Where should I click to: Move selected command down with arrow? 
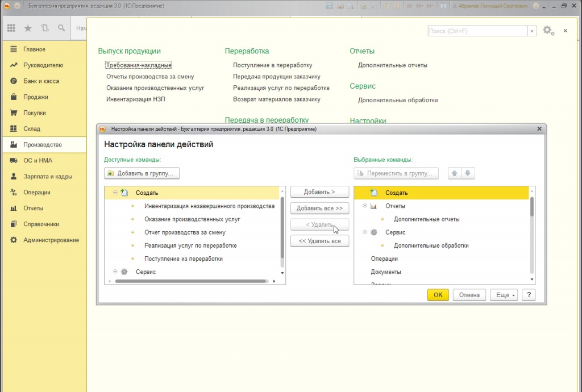(468, 173)
